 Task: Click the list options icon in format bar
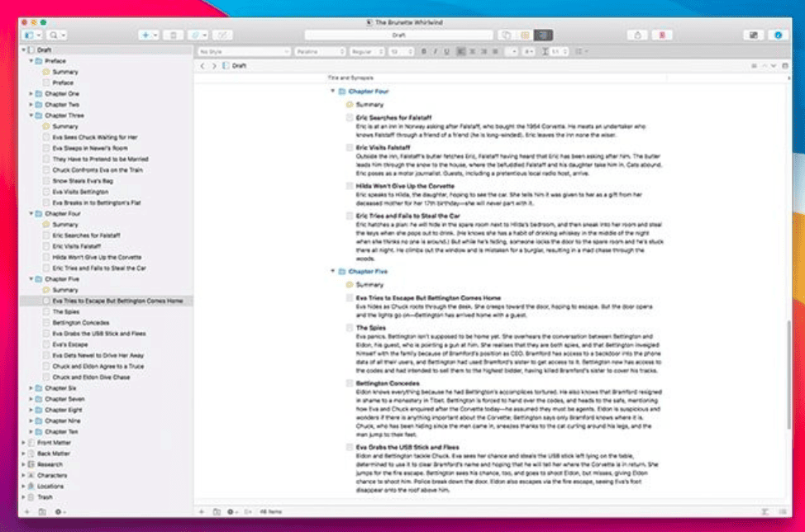pos(581,51)
